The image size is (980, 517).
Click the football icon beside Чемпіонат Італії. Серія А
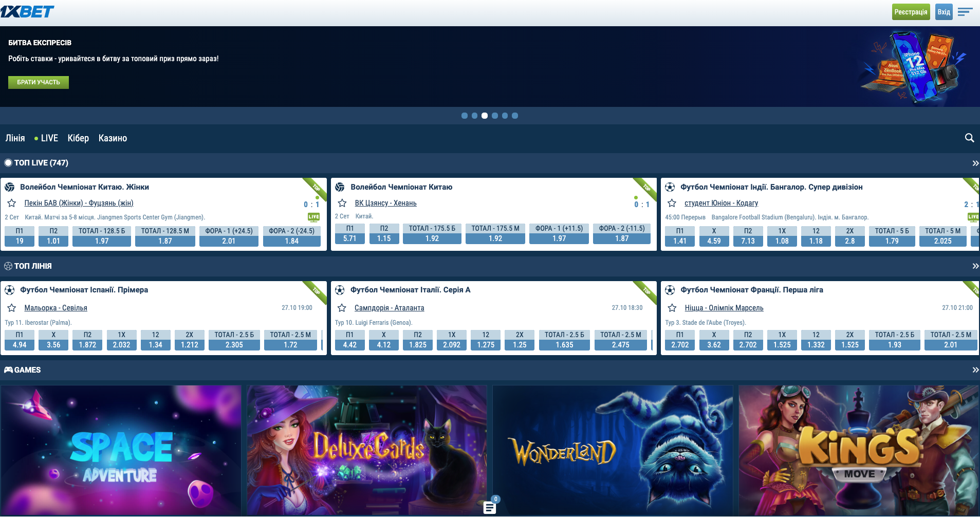pos(340,290)
